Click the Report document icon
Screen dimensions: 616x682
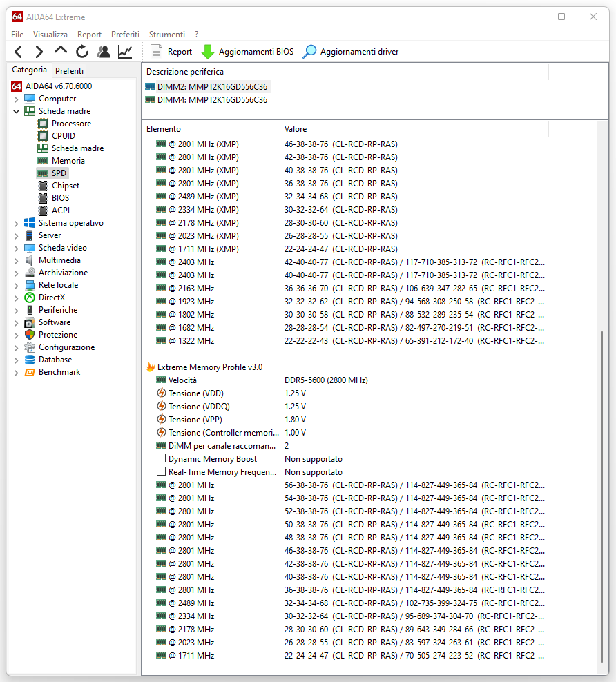pos(156,52)
